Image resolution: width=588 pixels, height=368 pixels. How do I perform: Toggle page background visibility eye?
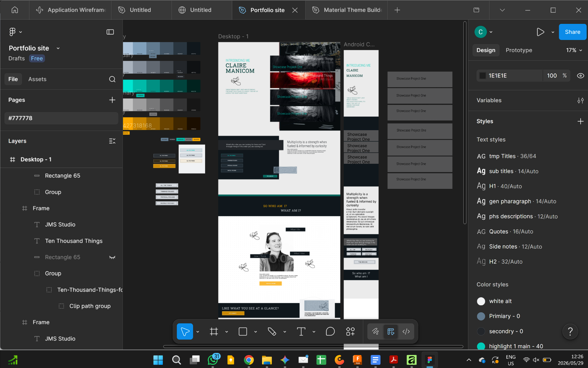581,76
